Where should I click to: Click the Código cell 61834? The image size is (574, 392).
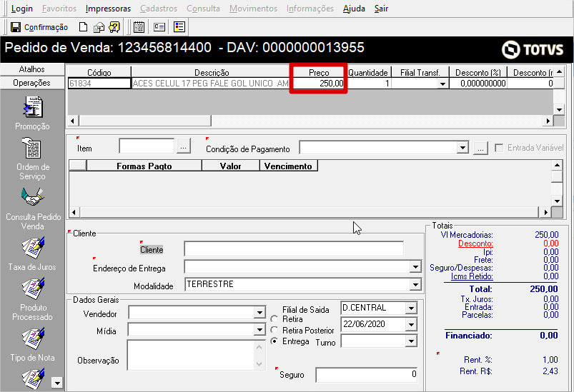(99, 84)
